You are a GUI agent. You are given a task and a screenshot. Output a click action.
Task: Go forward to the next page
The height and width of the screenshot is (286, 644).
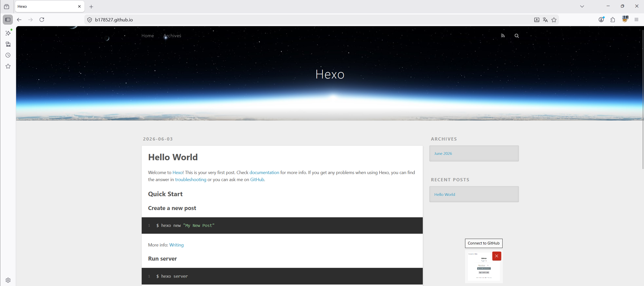[x=30, y=20]
